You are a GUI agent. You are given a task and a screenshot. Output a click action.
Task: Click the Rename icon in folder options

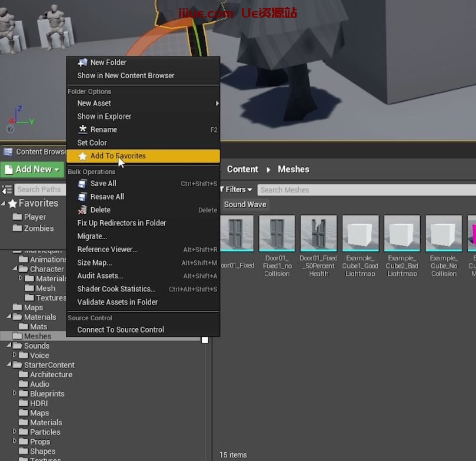coord(82,130)
